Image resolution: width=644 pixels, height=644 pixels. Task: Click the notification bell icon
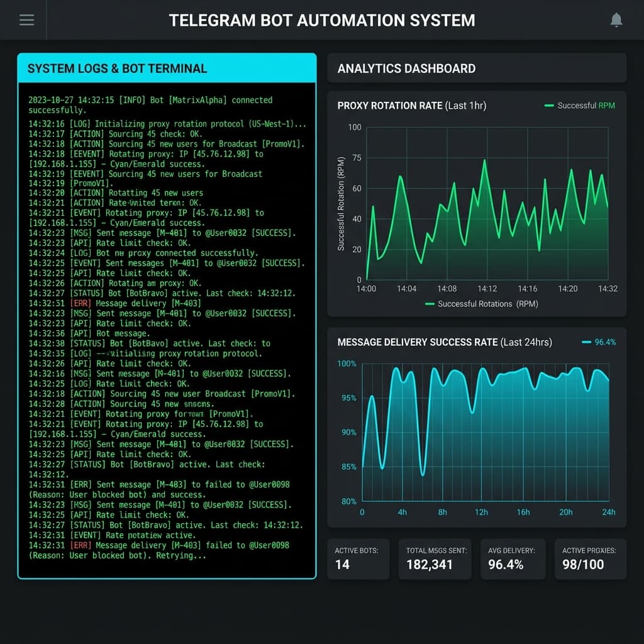(x=616, y=19)
